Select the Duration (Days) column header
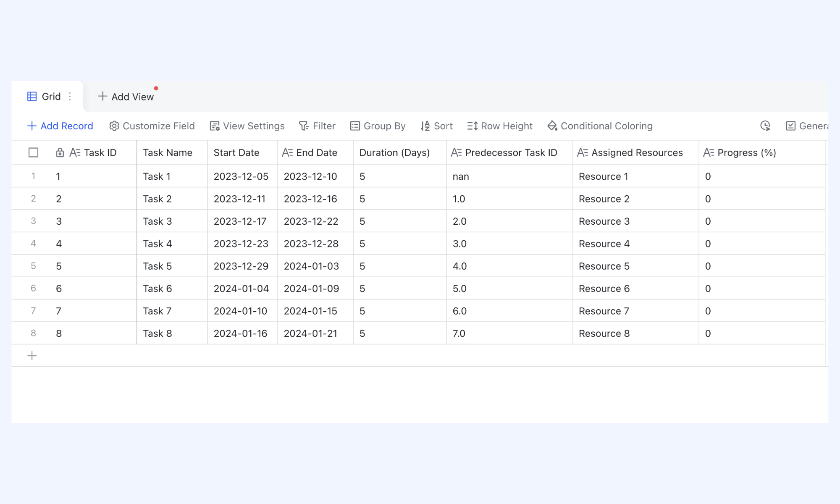 click(x=400, y=152)
